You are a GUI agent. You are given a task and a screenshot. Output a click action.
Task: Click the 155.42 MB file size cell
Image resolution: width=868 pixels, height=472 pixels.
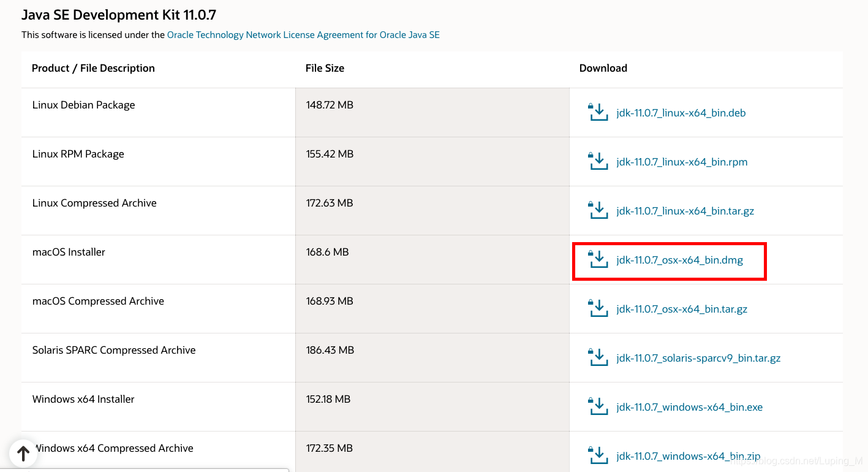[x=432, y=161]
